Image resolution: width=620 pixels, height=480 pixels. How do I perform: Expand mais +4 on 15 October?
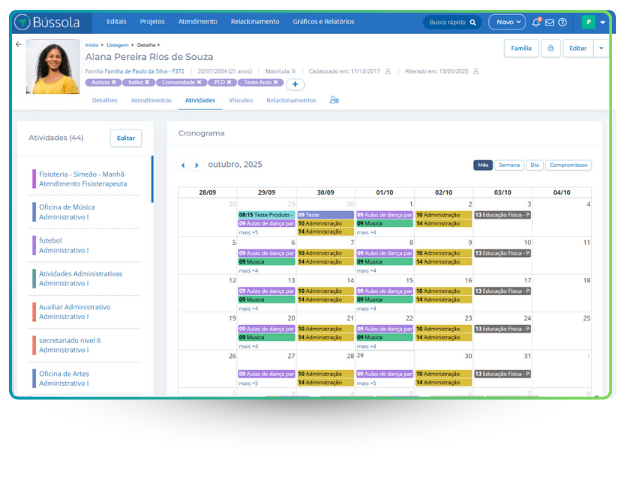pyautogui.click(x=367, y=309)
